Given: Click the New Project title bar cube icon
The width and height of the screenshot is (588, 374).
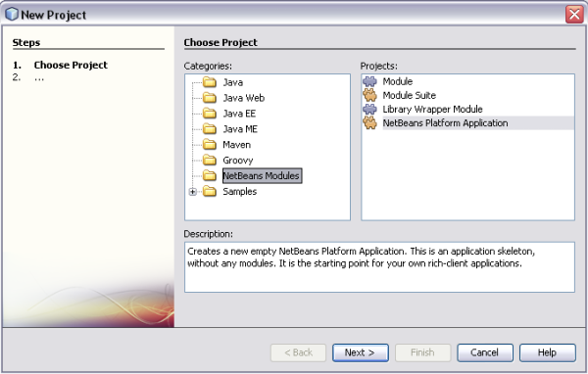Looking at the screenshot, I should point(12,15).
